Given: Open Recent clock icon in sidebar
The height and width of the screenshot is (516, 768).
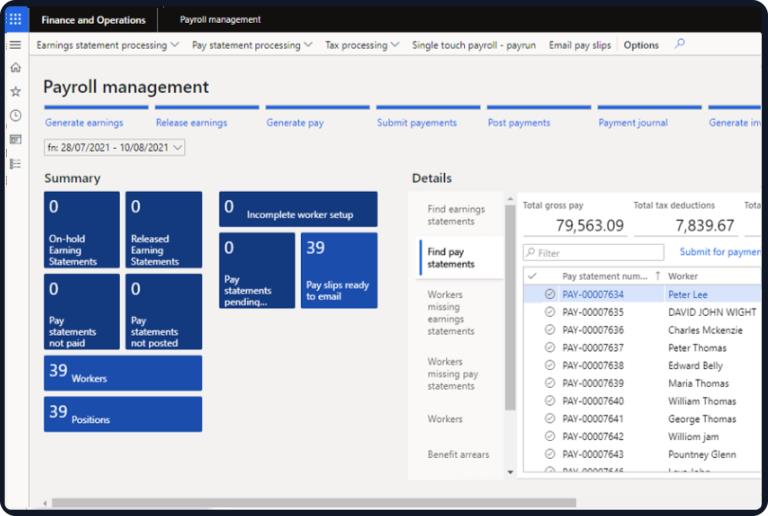Looking at the screenshot, I should tap(15, 115).
